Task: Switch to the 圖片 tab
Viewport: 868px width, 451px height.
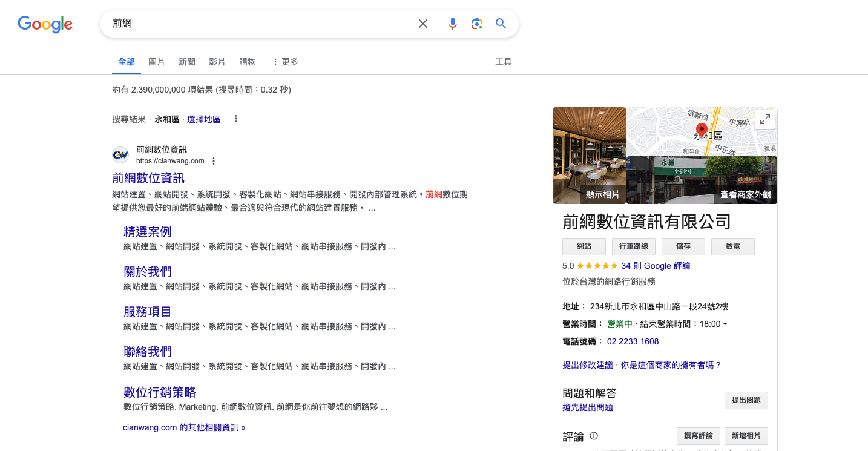Action: (x=156, y=61)
